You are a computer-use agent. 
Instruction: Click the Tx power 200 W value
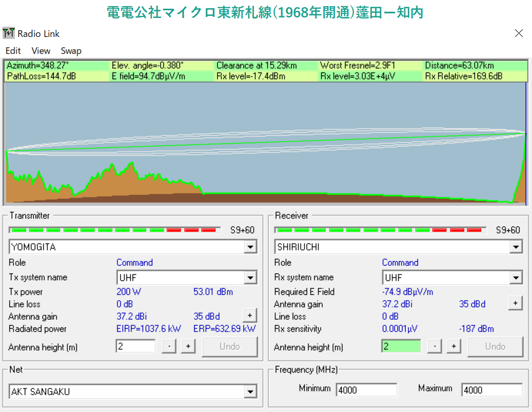(129, 292)
